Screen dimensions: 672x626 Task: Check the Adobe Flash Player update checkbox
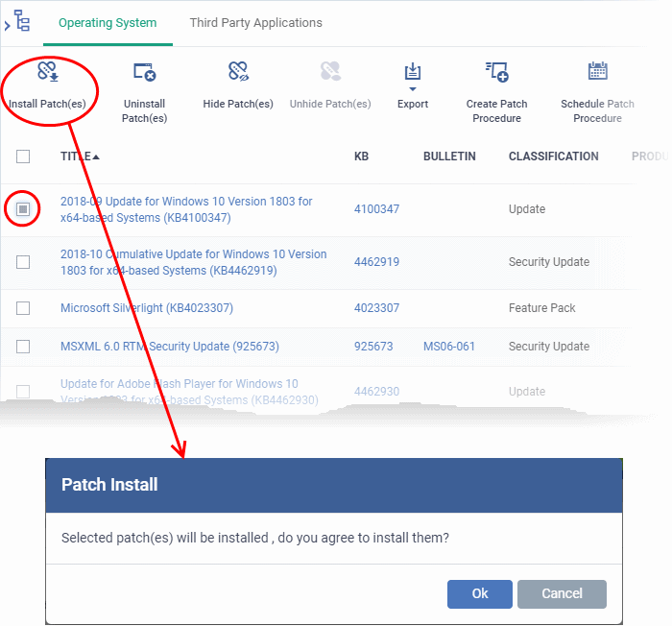point(23,391)
